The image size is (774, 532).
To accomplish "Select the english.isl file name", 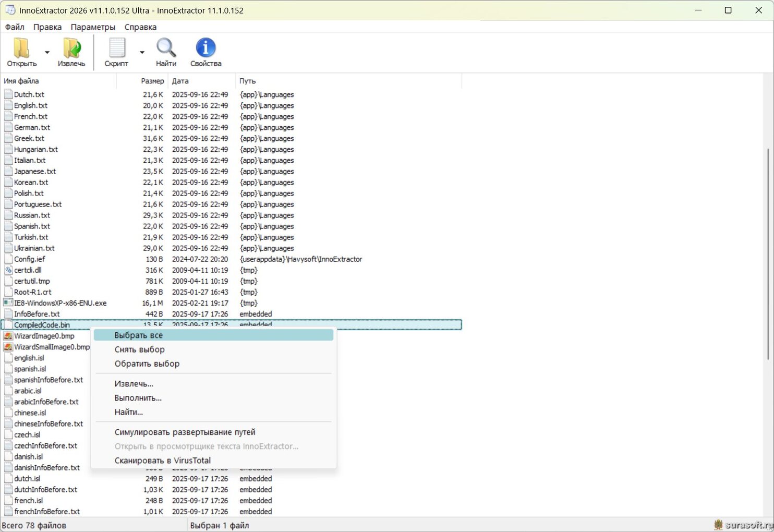I will [29, 358].
